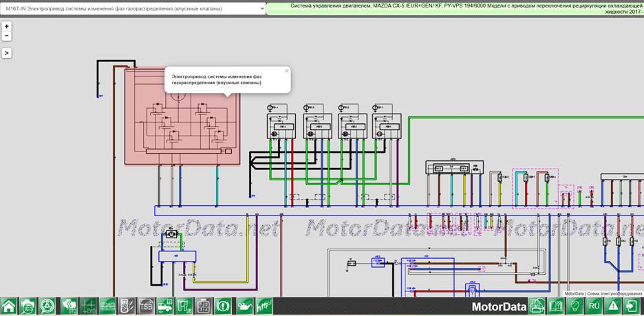Open the help book icon
The width and height of the screenshot is (644, 316).
(556, 306)
